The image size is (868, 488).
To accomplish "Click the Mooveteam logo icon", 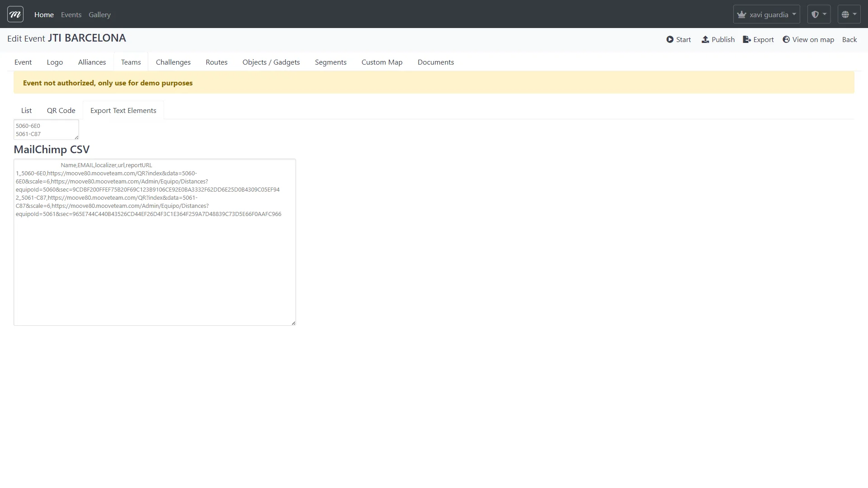I will (15, 14).
